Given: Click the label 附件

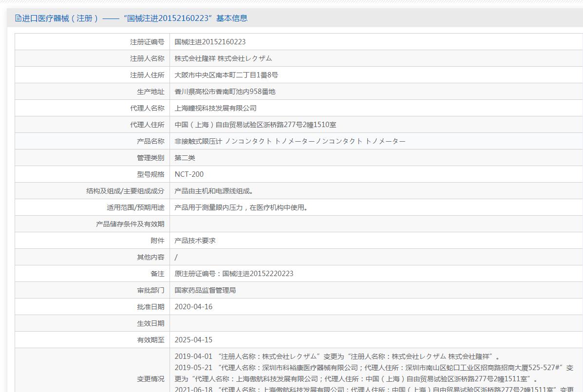Looking at the screenshot, I should point(157,241).
